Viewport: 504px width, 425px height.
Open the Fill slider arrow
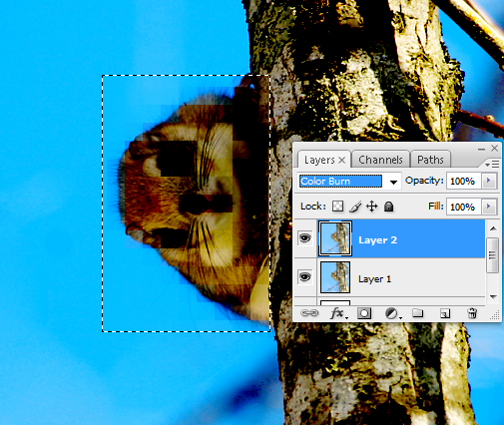pos(489,207)
